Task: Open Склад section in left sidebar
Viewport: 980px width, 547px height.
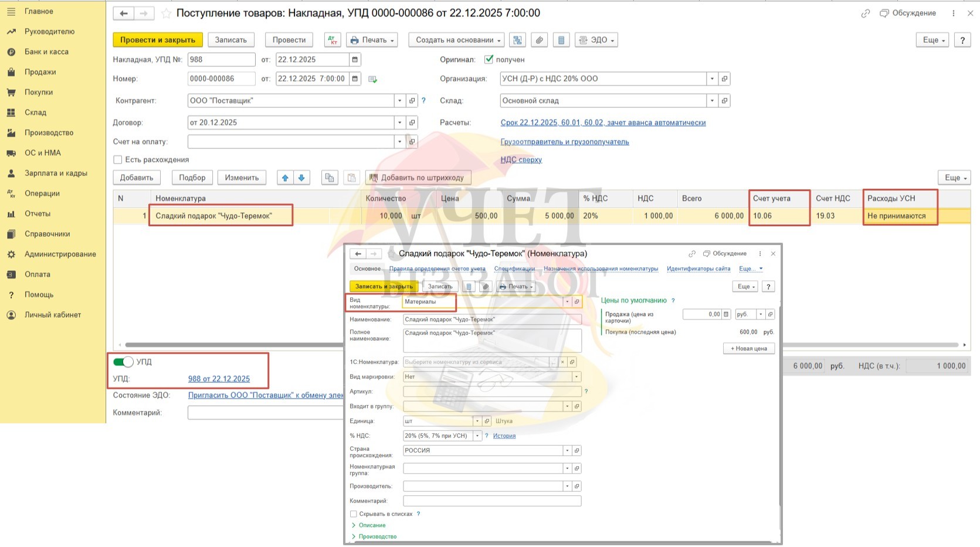Action: tap(35, 113)
